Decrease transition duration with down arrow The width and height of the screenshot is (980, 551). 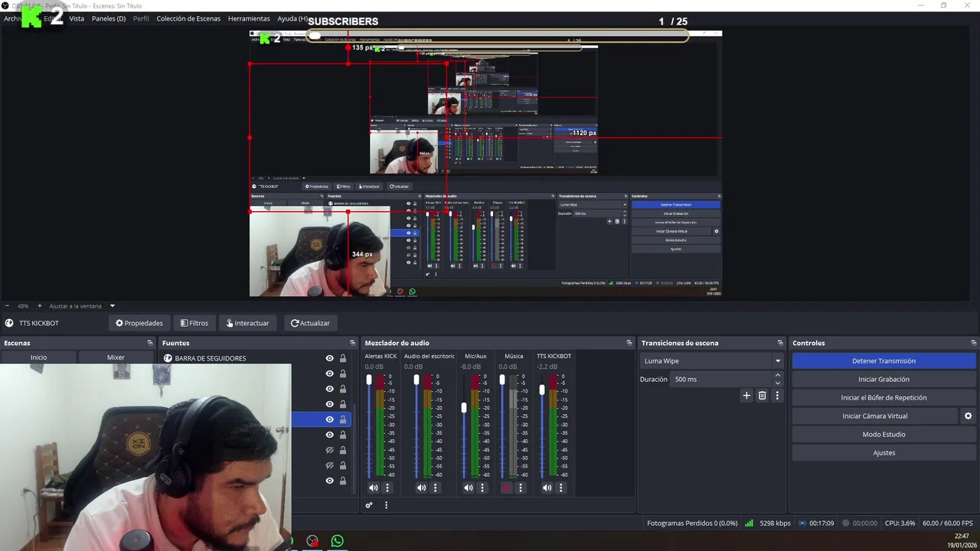778,383
